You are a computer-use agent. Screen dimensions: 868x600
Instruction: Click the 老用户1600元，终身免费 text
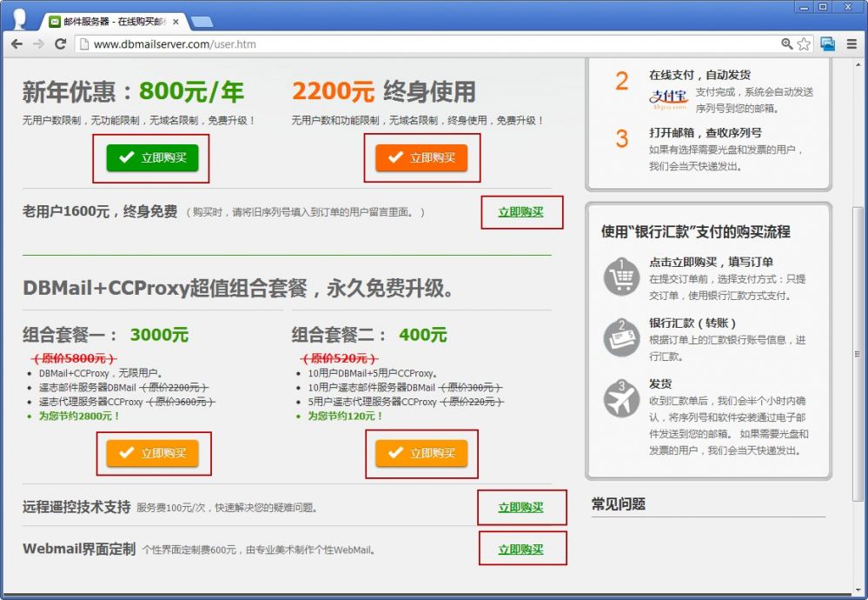(100, 211)
